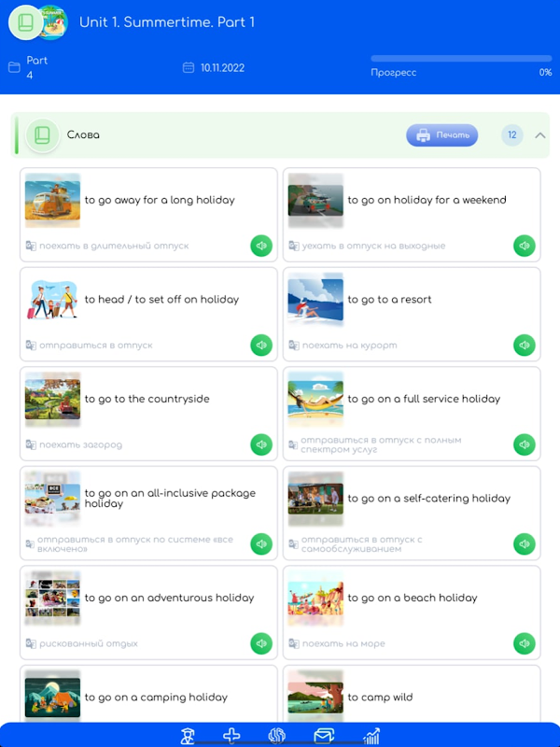This screenshot has width=560, height=747.
Task: Click the 'to go to a resort' phrase
Action: [389, 300]
